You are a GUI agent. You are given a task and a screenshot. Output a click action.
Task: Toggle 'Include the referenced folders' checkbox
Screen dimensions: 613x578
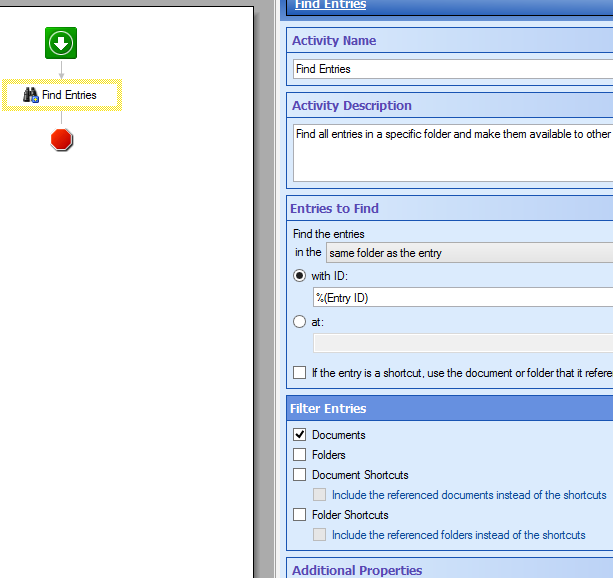pos(319,535)
